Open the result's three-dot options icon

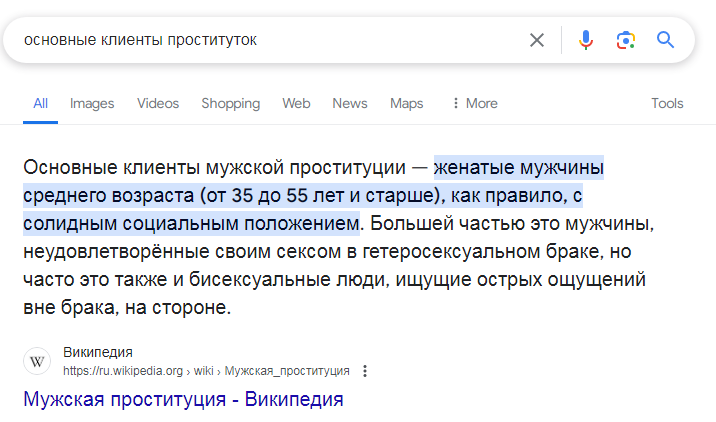point(365,371)
